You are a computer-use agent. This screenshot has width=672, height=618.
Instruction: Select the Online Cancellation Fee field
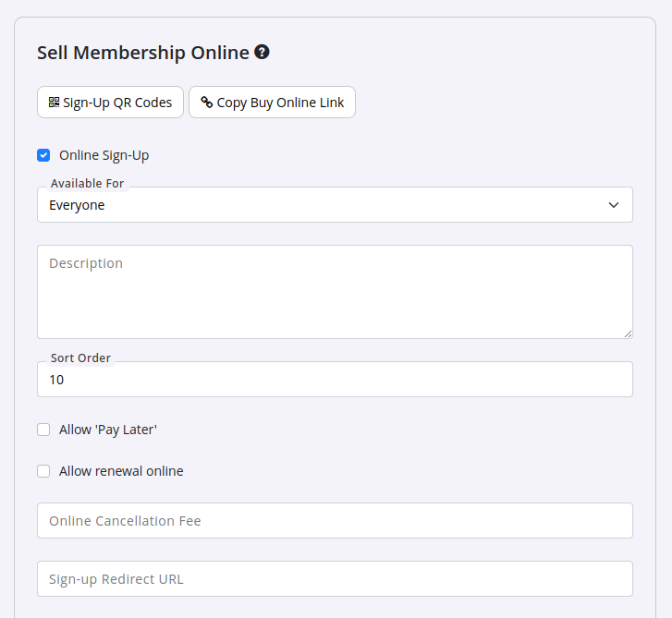pyautogui.click(x=335, y=521)
